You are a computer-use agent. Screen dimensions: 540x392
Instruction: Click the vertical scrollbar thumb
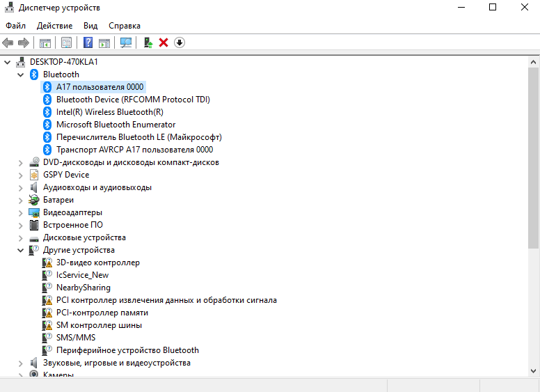click(533, 158)
